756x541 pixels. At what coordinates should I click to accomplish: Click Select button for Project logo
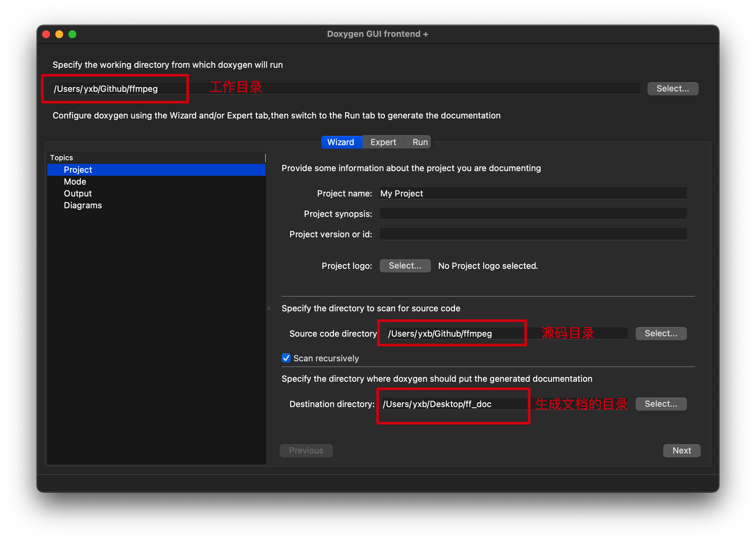[x=405, y=266]
